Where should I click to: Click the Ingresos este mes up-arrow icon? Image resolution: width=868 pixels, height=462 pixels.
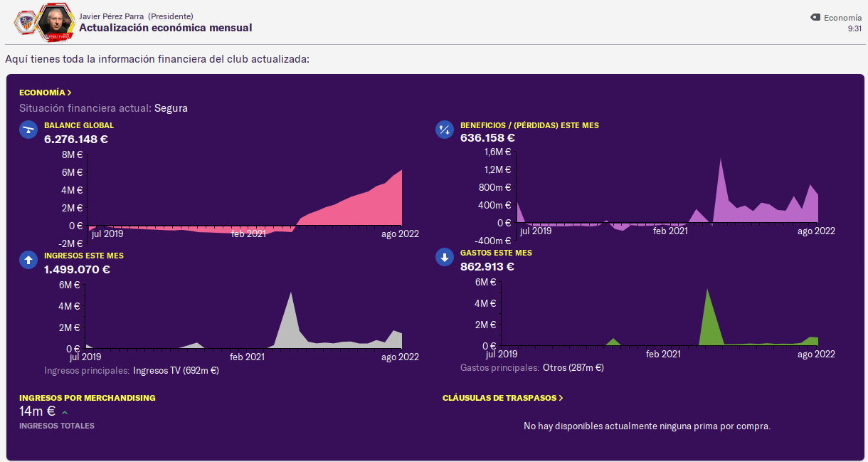(x=28, y=260)
